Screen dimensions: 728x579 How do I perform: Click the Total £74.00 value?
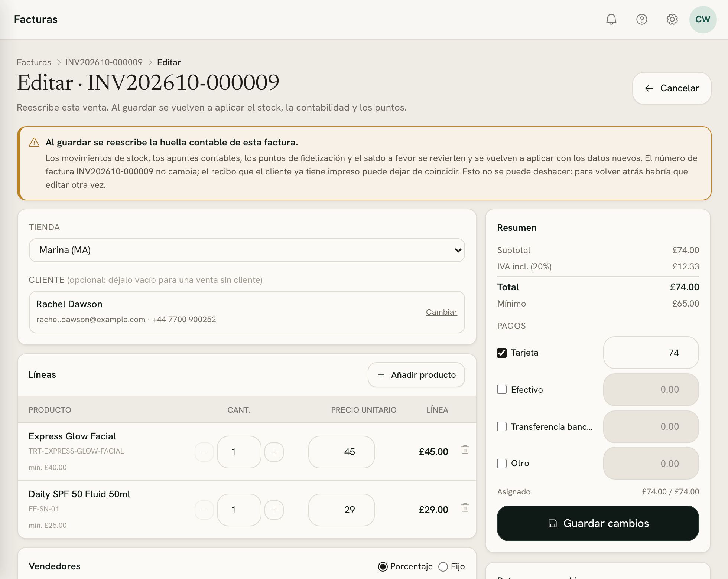685,287
